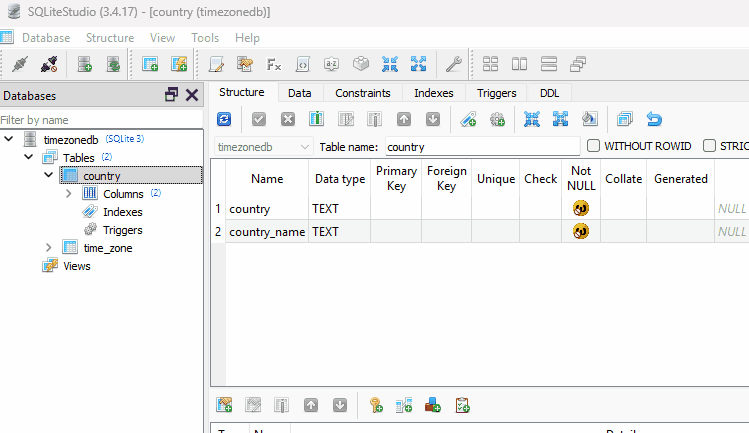Rollback structure changes X icon
Screen dimensions: 749x433
pos(288,119)
